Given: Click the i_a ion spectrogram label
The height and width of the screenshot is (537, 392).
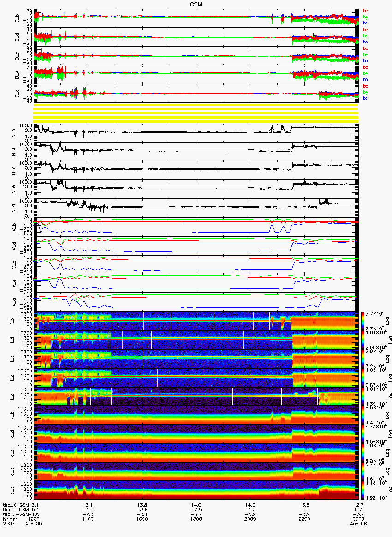Looking at the screenshot, I should (x=12, y=397).
